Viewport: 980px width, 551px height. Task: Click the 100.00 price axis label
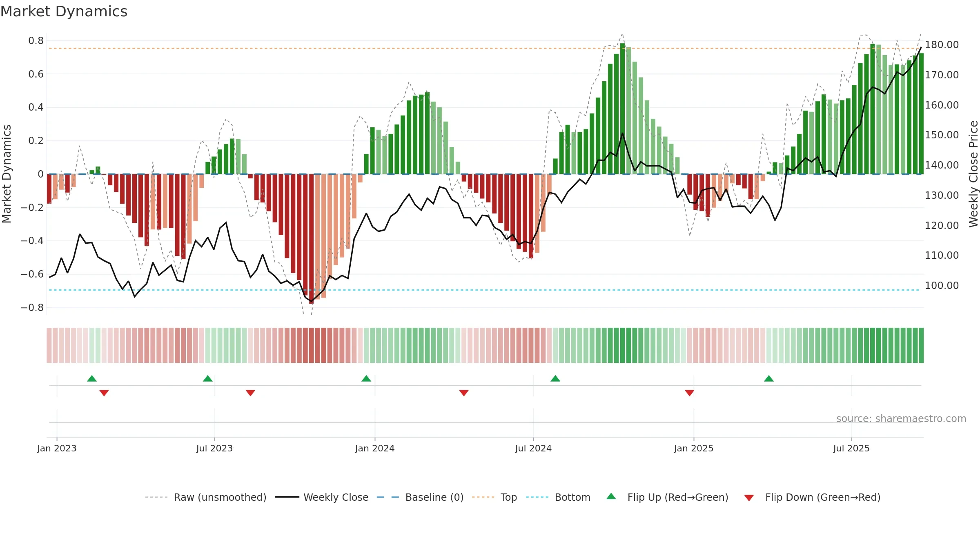[x=942, y=285]
